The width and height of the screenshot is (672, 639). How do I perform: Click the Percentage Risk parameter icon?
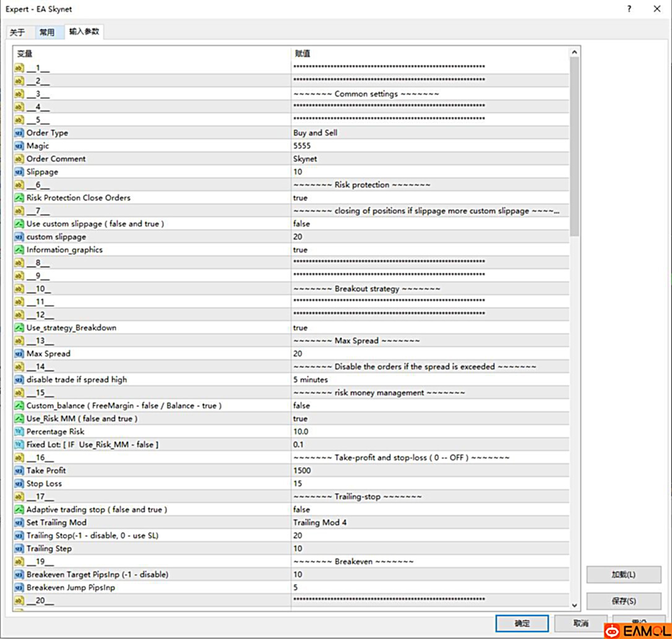[19, 432]
